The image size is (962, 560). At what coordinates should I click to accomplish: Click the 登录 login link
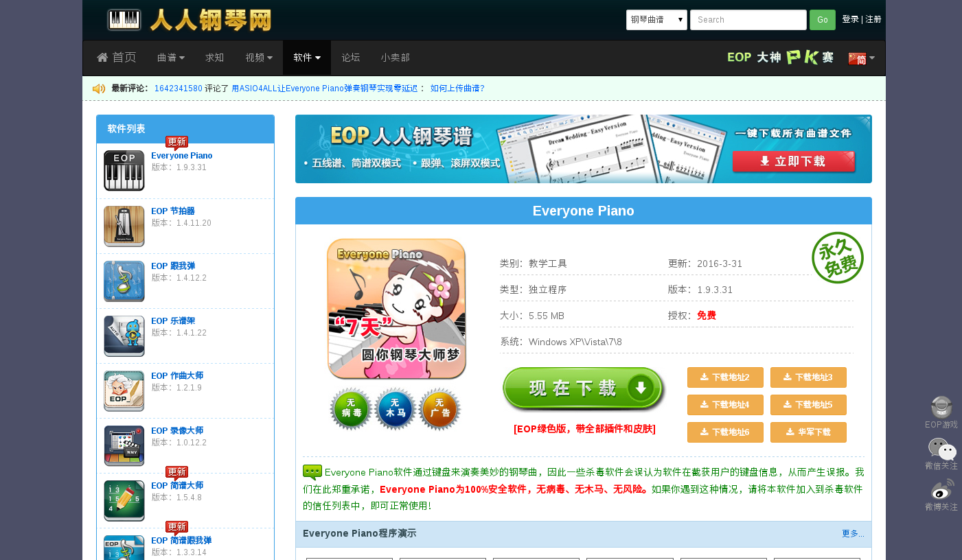pos(850,19)
